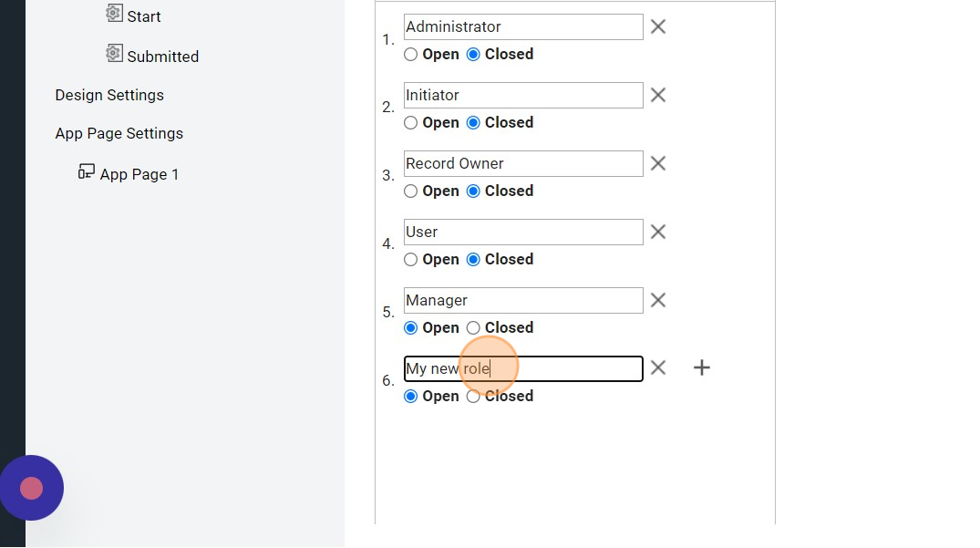Open the Start workflow step
This screenshot has width=980, height=548.
(x=143, y=16)
